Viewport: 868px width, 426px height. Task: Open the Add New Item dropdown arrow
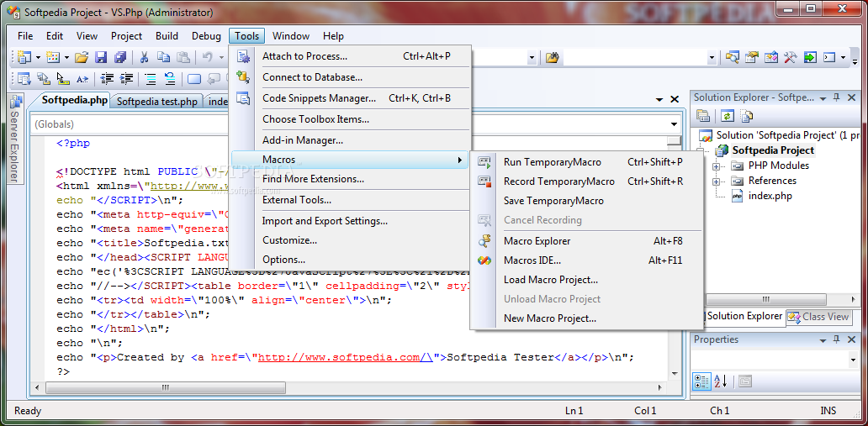click(x=67, y=57)
